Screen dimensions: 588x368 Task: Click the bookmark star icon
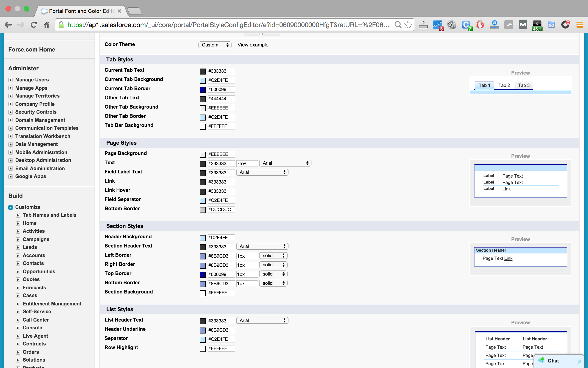[408, 25]
